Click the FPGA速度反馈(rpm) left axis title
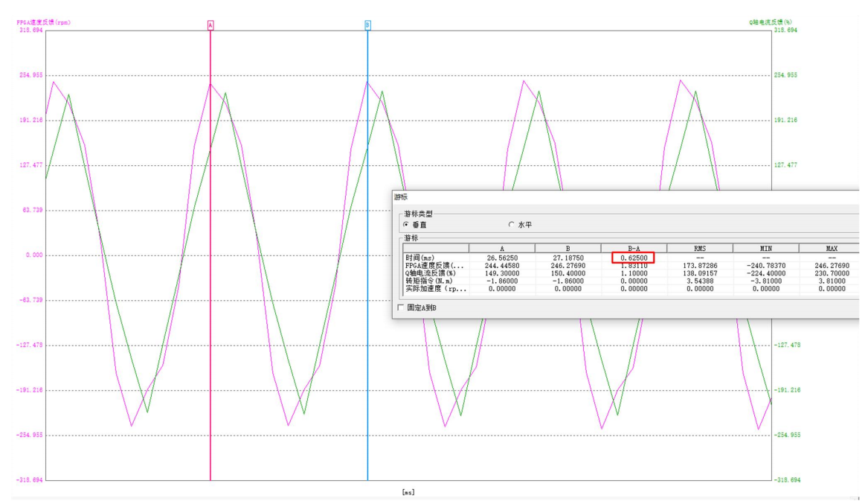This screenshot has height=504, width=868. 44,23
